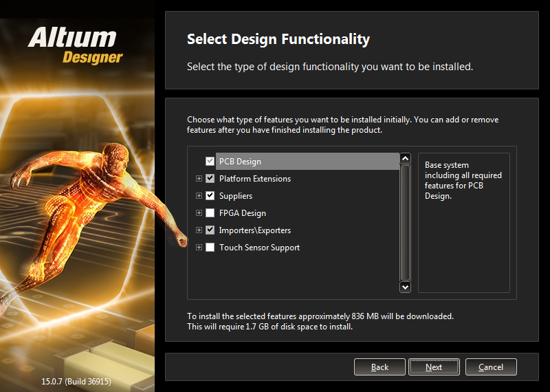Click the feature list vertical scrollbar track
The width and height of the screenshot is (550, 392).
point(405,223)
